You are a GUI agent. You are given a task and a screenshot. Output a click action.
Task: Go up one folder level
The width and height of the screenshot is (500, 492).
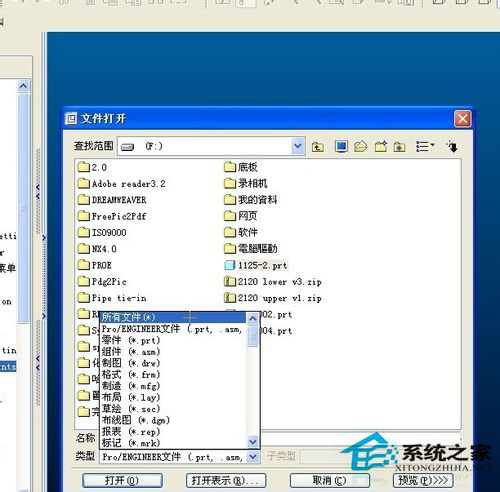tap(317, 147)
